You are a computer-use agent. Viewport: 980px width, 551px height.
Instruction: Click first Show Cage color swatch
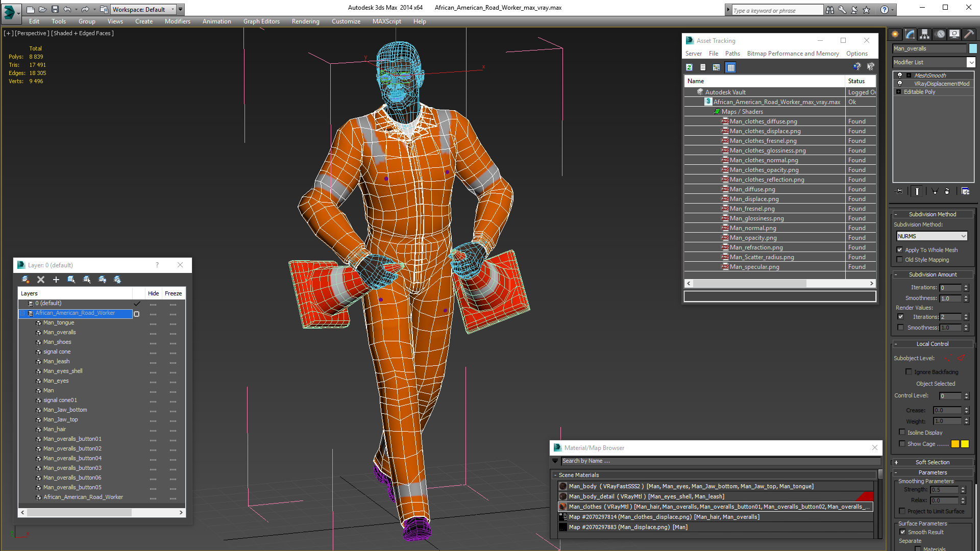pos(955,444)
